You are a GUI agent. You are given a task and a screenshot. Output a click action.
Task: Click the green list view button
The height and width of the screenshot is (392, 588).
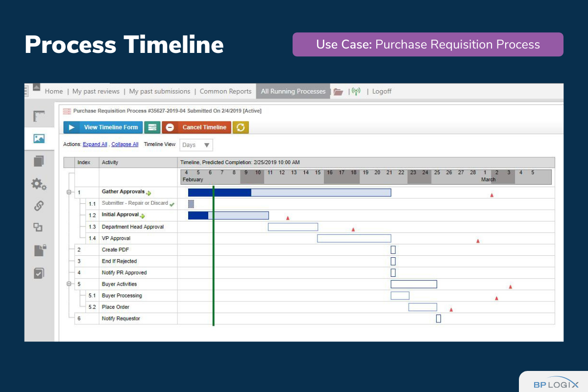click(x=152, y=127)
